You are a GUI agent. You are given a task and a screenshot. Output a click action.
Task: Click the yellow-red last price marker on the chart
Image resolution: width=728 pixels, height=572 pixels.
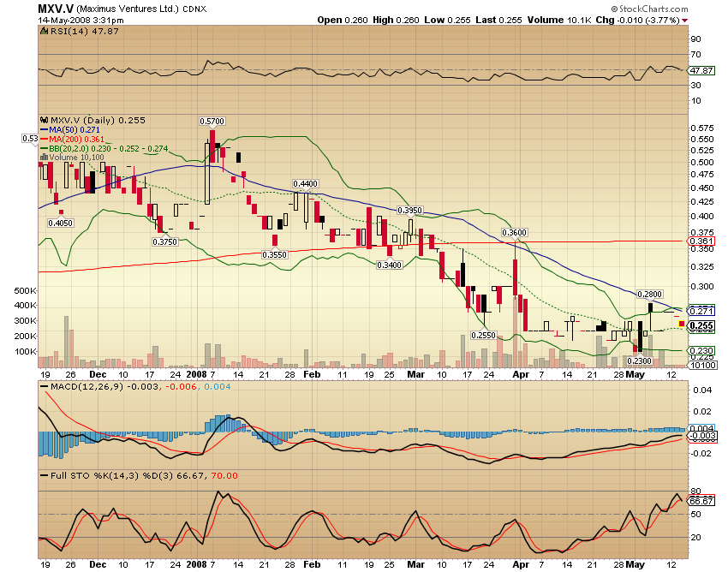click(x=682, y=324)
